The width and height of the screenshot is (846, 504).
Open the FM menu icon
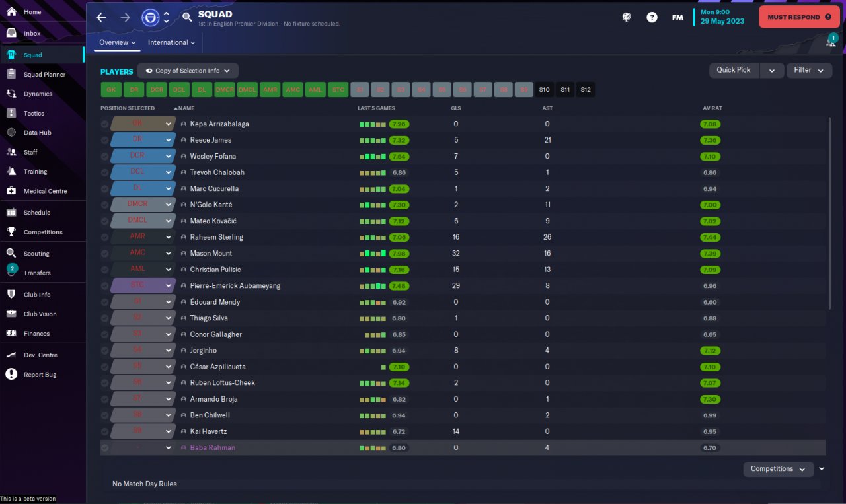(x=677, y=17)
